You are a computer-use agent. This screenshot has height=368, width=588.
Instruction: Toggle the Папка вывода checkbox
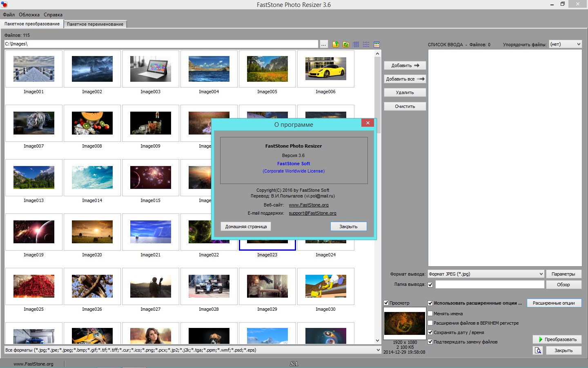point(430,285)
